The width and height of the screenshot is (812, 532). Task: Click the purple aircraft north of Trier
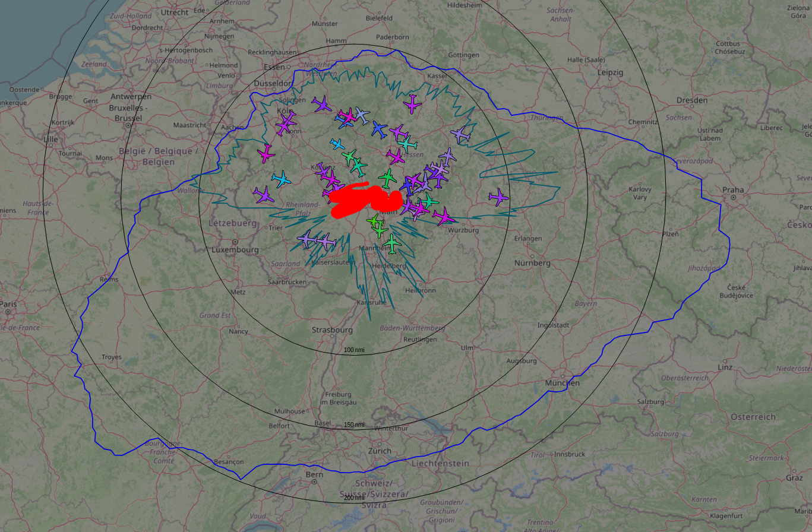[x=263, y=194]
